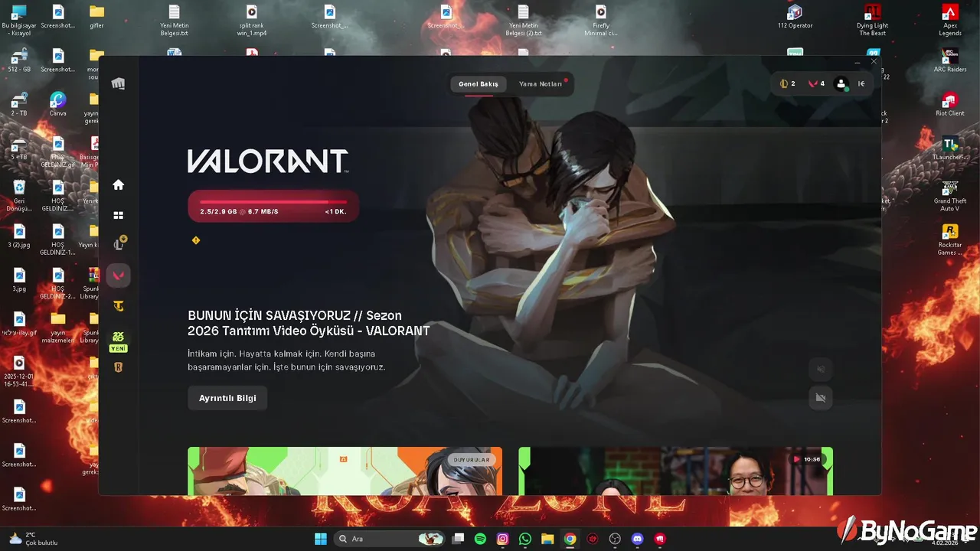Viewport: 980px width, 551px height.
Task: Click the yellow warning icon under progress bar
Action: [196, 240]
